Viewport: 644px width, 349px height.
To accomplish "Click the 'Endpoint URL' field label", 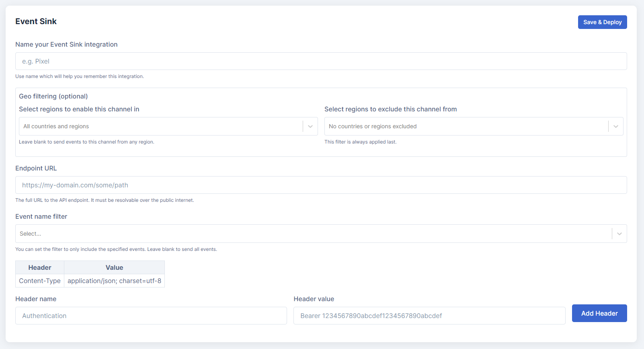I will click(x=36, y=168).
